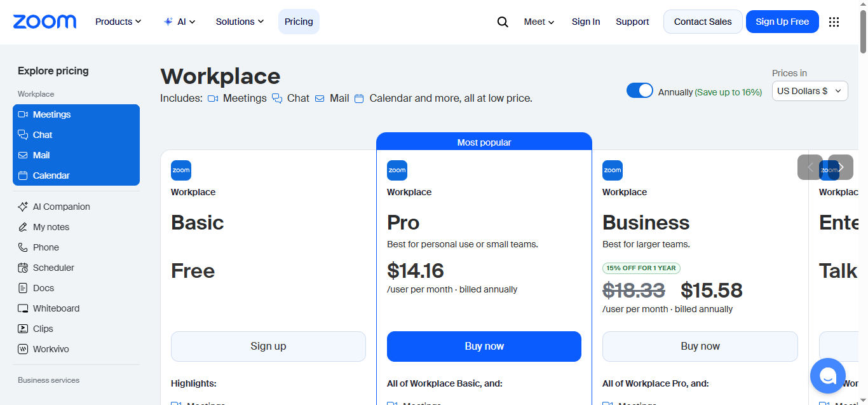
Task: Click the $14.16 Pro price
Action: [x=416, y=271]
